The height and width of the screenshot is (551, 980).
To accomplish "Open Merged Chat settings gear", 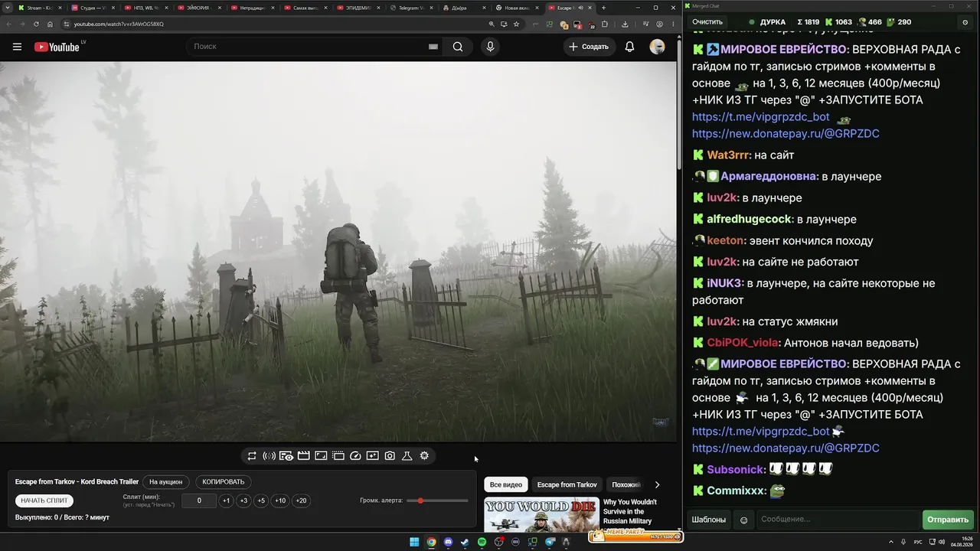I will (965, 22).
